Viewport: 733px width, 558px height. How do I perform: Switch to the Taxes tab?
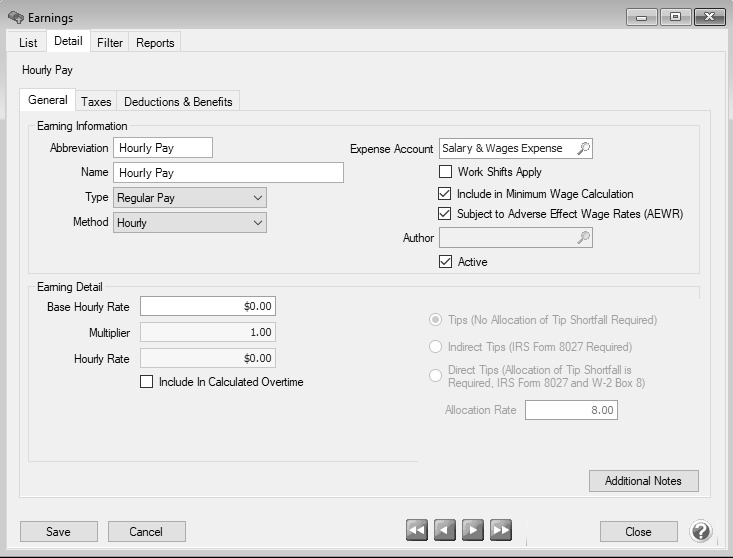(x=96, y=101)
